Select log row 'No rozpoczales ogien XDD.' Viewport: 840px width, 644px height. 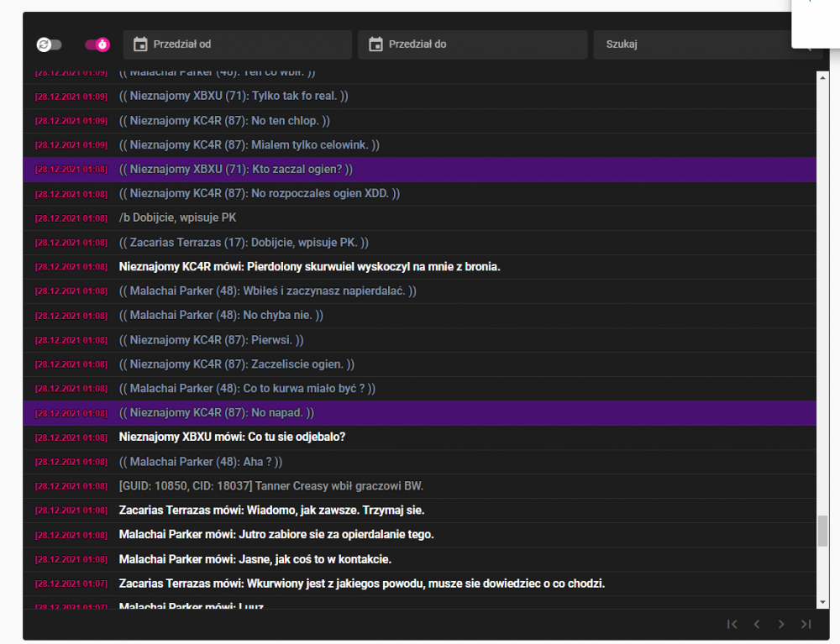[x=419, y=194]
